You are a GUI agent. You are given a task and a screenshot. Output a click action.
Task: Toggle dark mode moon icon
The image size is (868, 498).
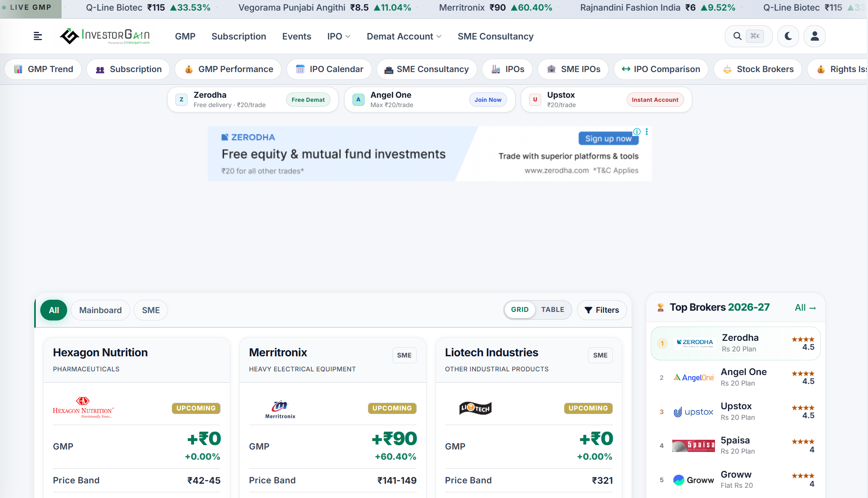[788, 36]
